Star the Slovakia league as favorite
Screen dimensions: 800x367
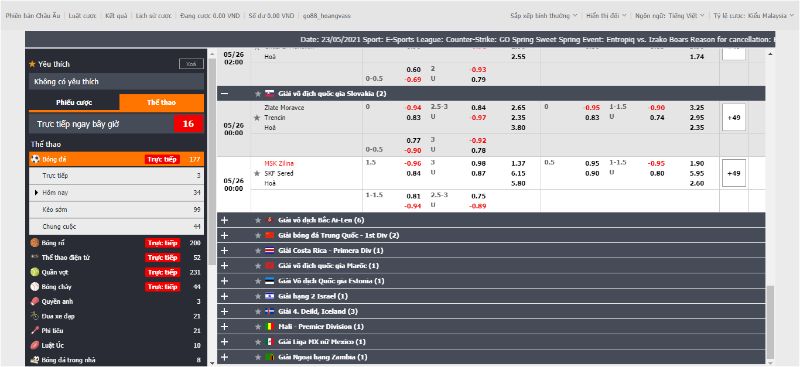click(258, 93)
